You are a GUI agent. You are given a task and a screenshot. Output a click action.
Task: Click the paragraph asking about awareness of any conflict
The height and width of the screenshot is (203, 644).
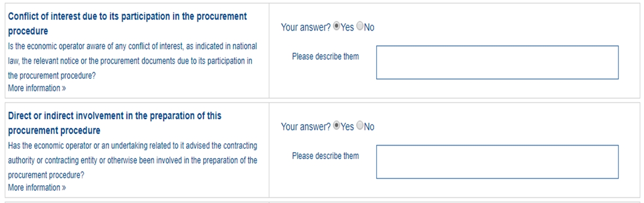132,61
